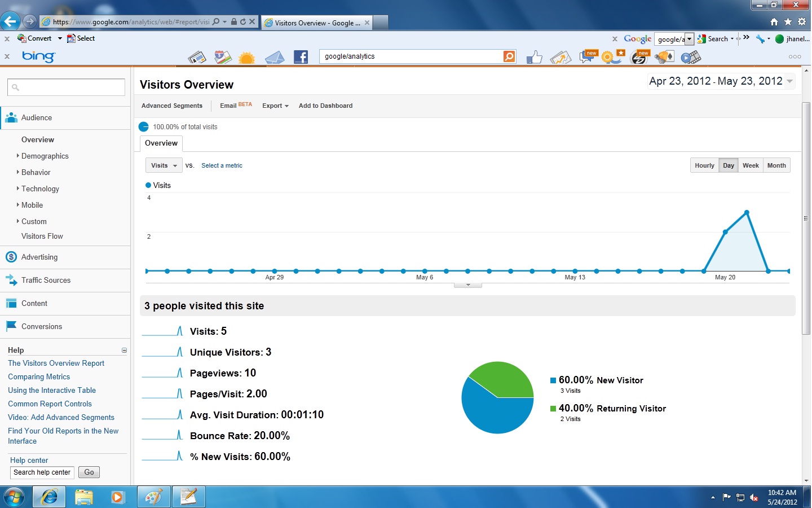
Task: Open the date range picker dropdown
Action: tap(789, 81)
